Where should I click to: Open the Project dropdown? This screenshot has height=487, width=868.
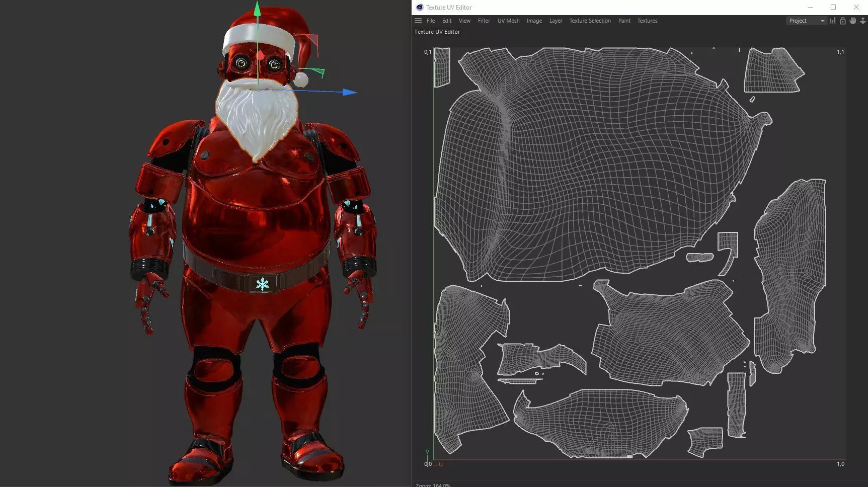806,21
